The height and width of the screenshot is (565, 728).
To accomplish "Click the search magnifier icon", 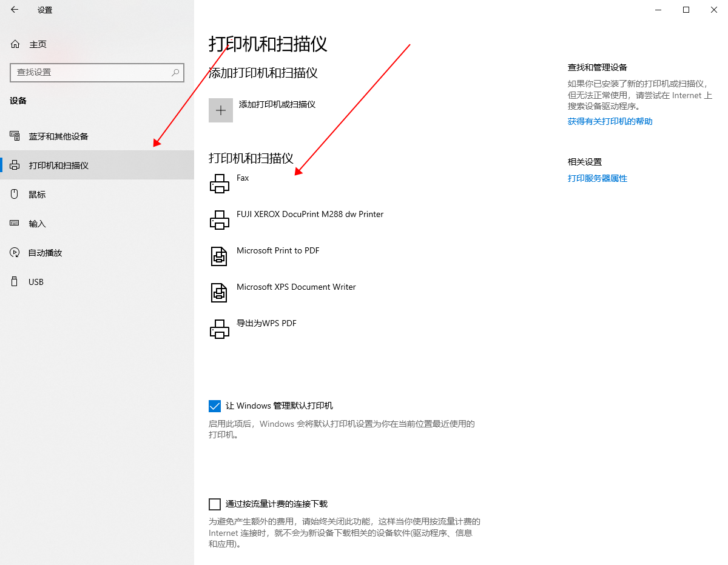I will tap(175, 72).
